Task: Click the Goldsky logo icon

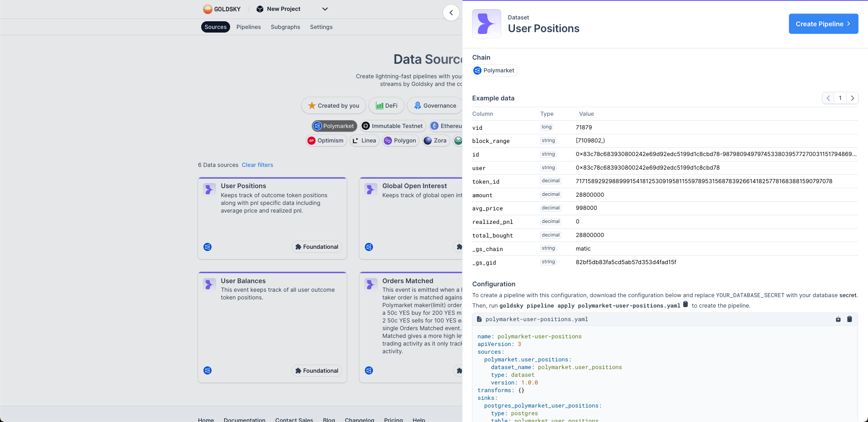Action: click(x=208, y=9)
